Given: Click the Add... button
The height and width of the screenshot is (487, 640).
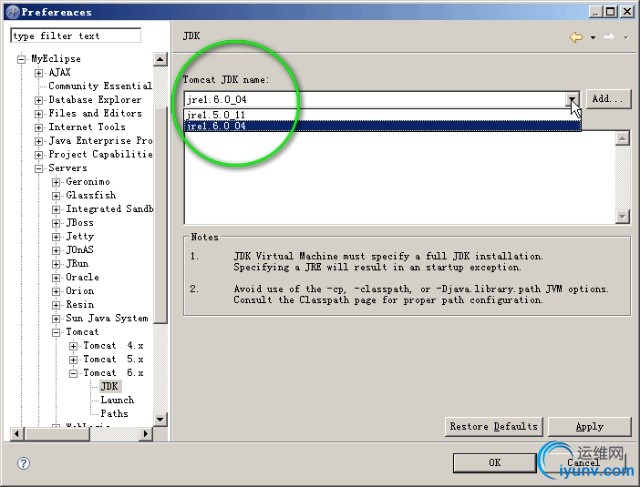Looking at the screenshot, I should tap(608, 99).
